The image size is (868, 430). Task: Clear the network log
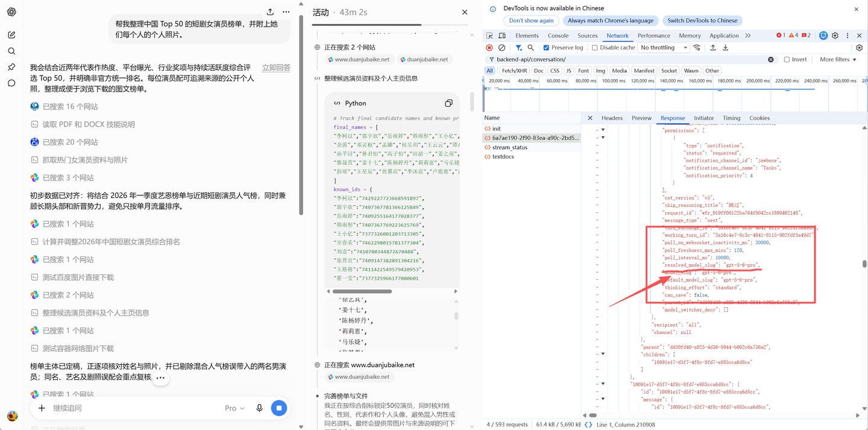click(502, 48)
